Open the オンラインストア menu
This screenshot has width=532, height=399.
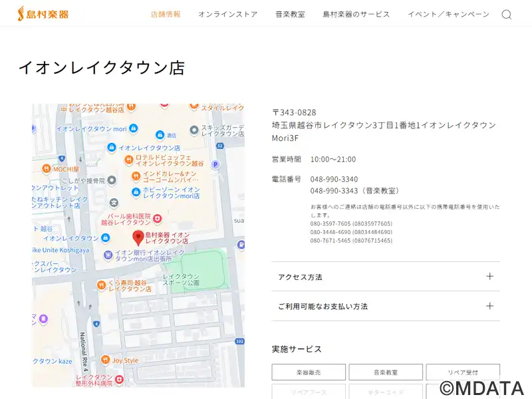227,14
